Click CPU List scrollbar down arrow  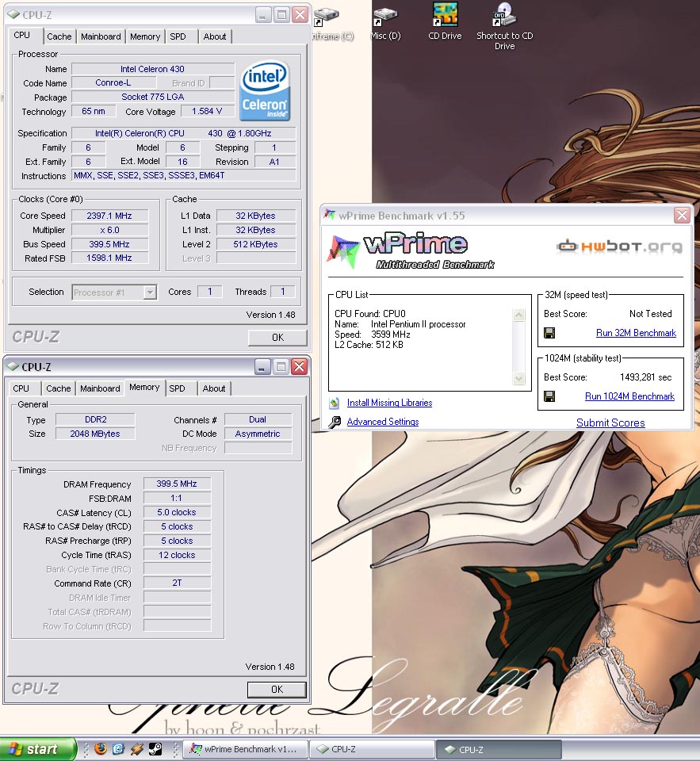[x=519, y=379]
